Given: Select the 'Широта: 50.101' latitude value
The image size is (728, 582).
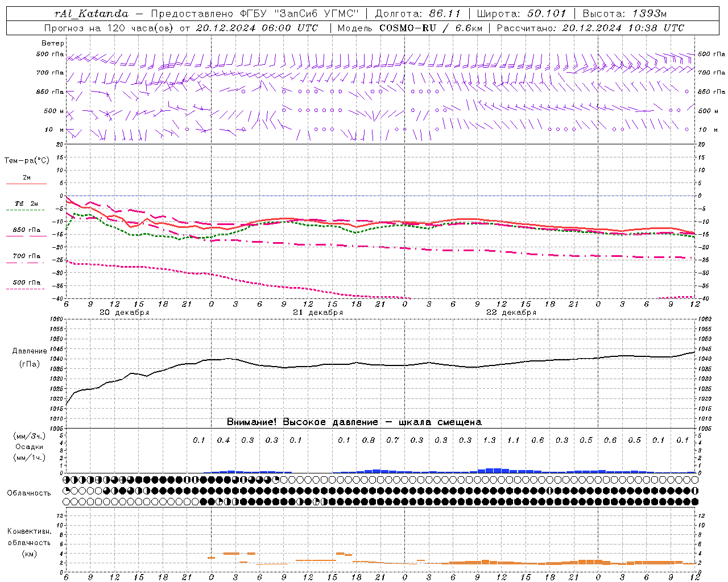Looking at the screenshot, I should tap(522, 14).
